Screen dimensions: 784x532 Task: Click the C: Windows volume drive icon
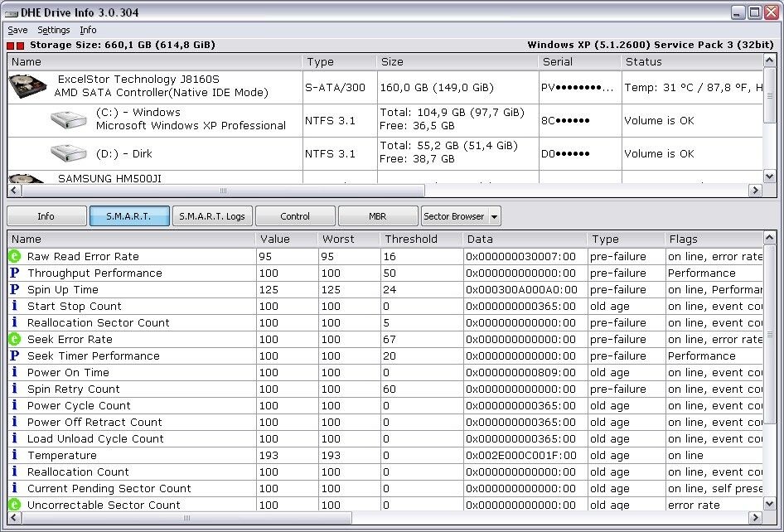[x=68, y=120]
